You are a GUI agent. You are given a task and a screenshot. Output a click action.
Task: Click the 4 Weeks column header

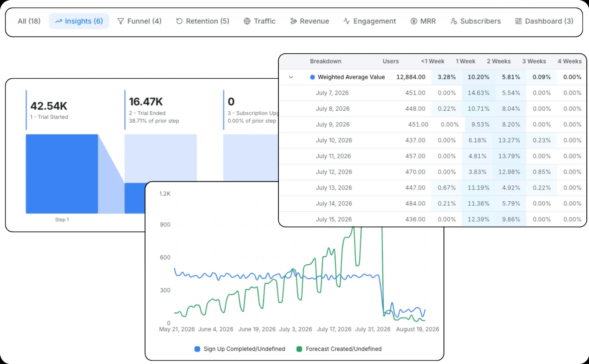pos(569,61)
